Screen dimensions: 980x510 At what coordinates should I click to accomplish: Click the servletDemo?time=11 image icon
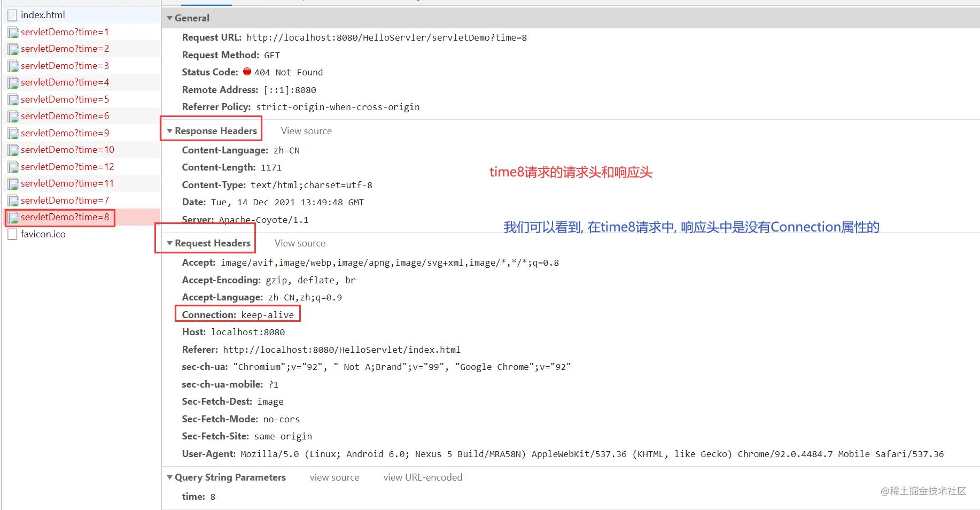click(13, 184)
